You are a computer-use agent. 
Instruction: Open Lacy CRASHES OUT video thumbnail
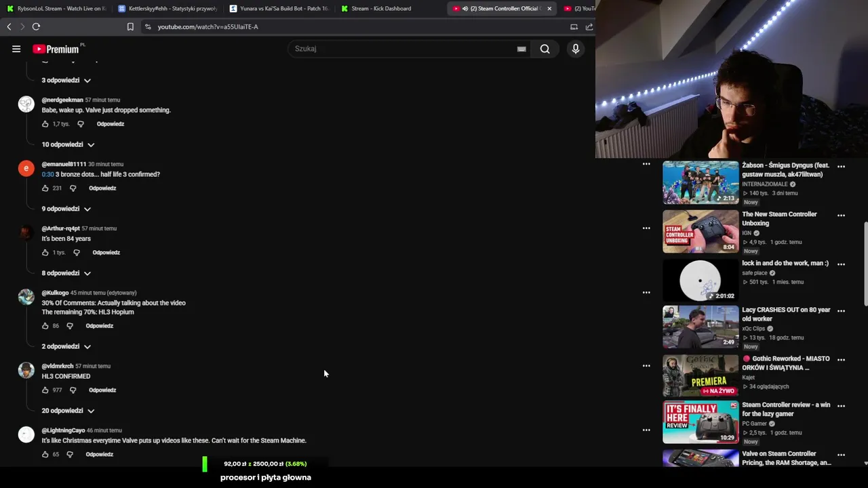(x=701, y=327)
